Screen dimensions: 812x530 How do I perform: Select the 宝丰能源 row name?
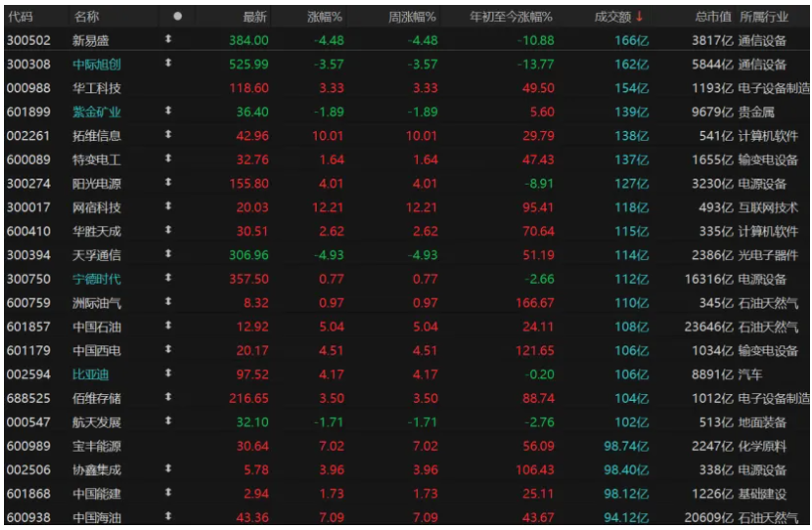[x=97, y=445]
